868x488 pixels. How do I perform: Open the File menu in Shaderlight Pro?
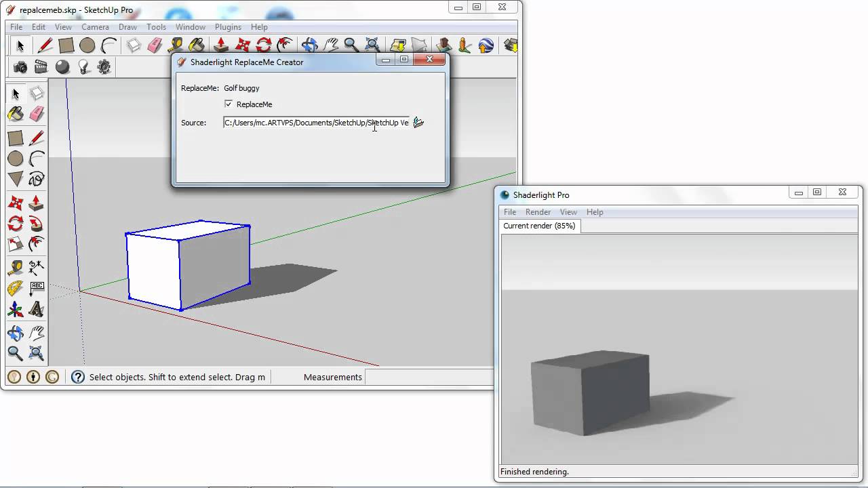point(510,212)
